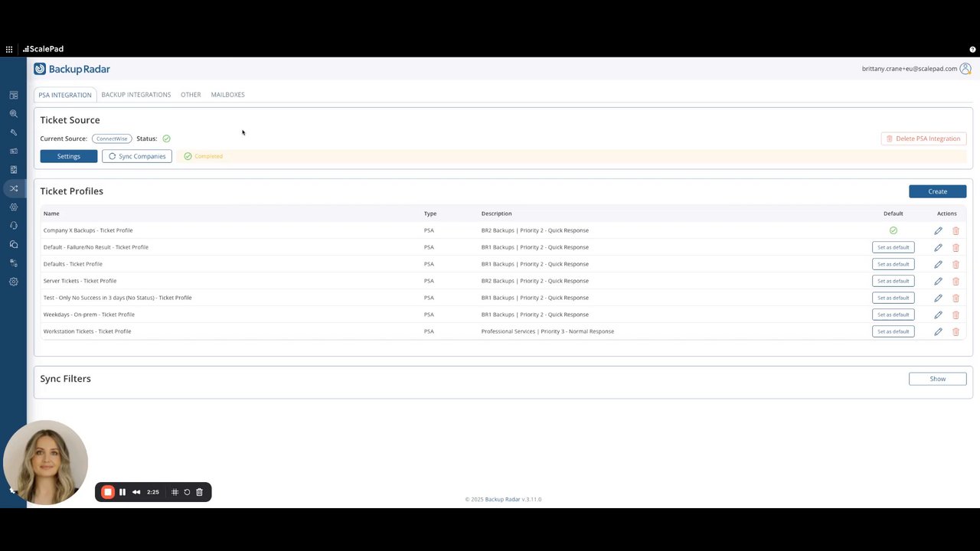Switch to Other tab

point(191,95)
